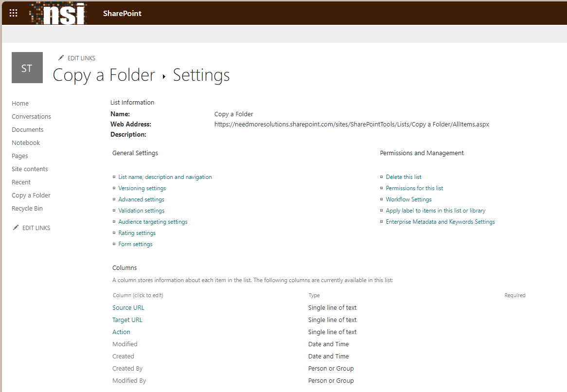Open Advanced settings
This screenshot has width=567, height=392.
(x=141, y=199)
